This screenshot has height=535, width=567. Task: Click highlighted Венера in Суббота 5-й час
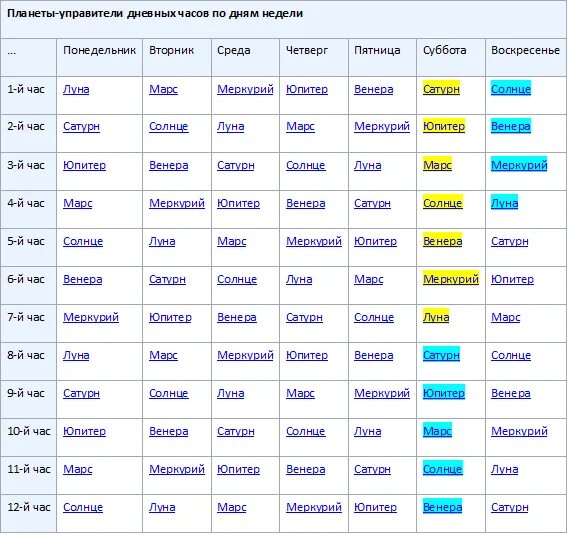click(442, 241)
